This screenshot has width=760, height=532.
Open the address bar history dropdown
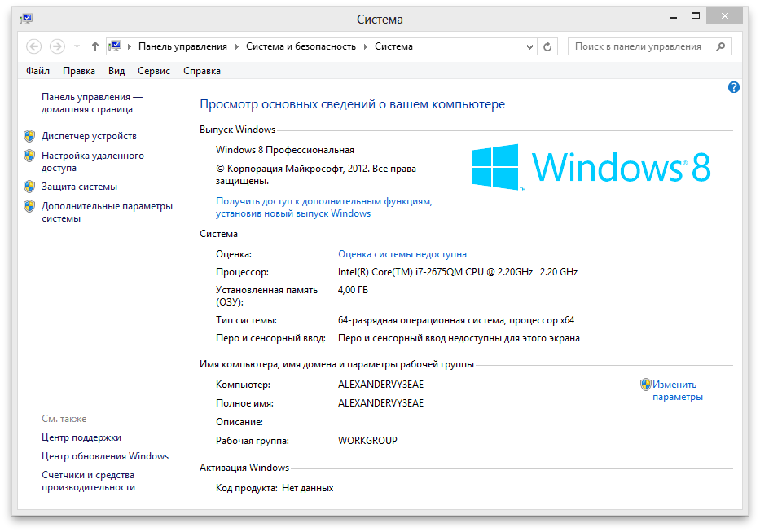pos(529,47)
